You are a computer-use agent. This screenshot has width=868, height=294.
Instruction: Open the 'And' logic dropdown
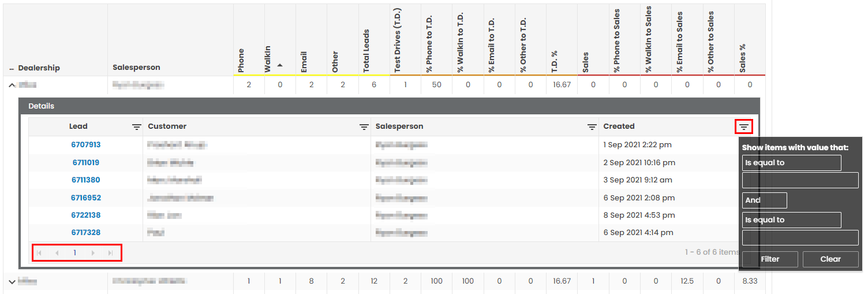pyautogui.click(x=764, y=200)
